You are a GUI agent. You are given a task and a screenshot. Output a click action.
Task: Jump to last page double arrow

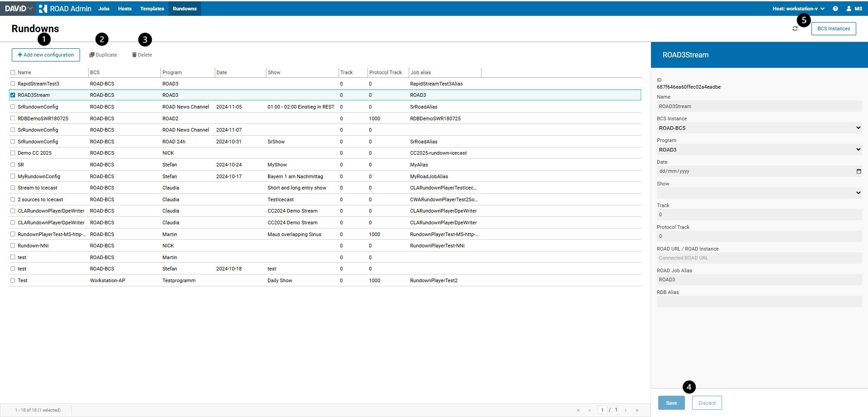[637, 410]
